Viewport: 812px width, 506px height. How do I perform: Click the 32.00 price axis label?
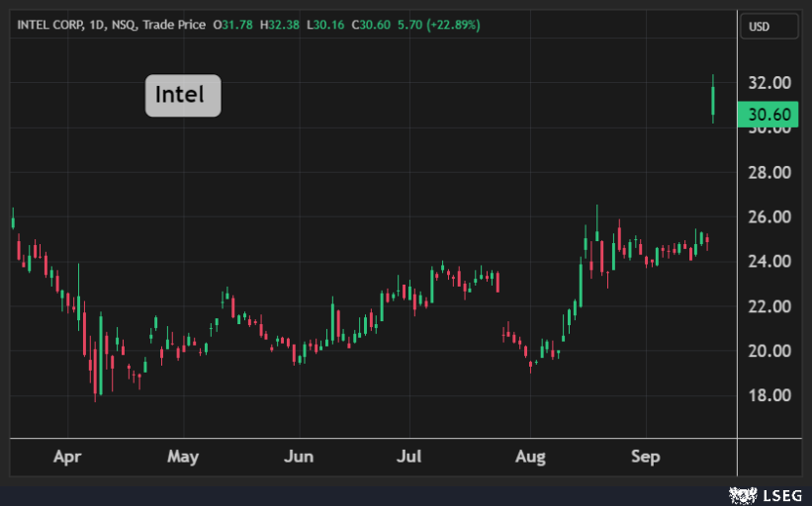(768, 82)
